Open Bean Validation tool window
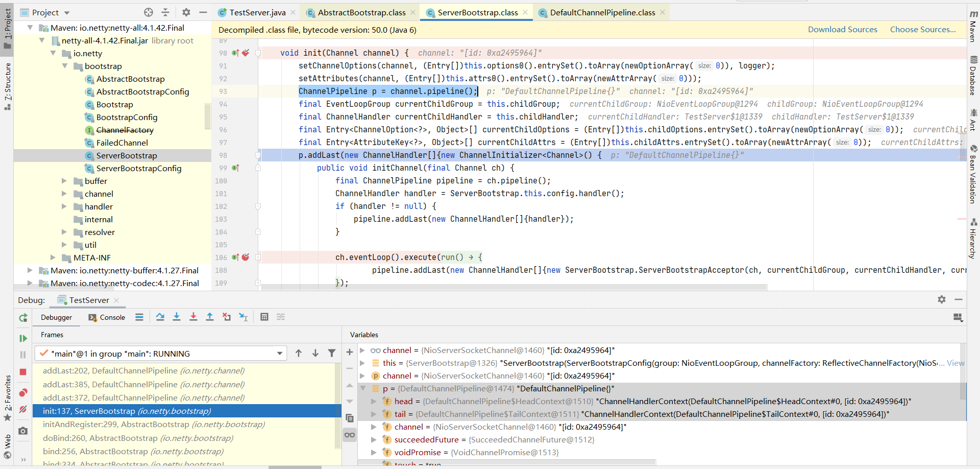980x469 pixels. (x=973, y=174)
